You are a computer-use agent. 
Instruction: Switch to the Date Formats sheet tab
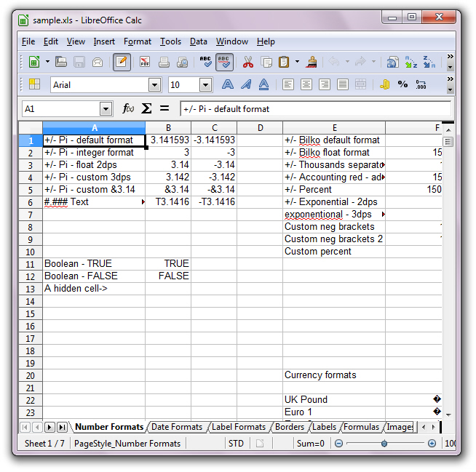click(177, 427)
